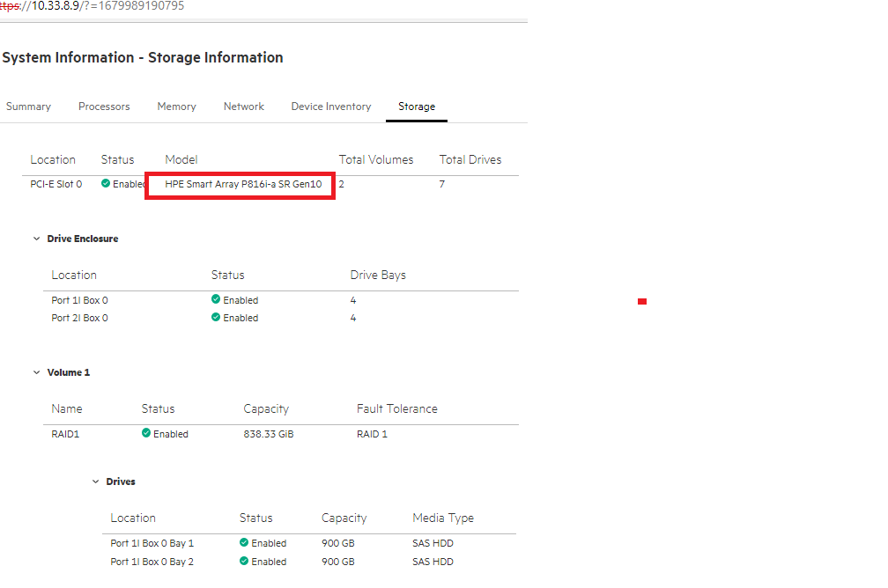The image size is (888, 588).
Task: Click the small red indicator square on the right
Action: click(x=642, y=301)
